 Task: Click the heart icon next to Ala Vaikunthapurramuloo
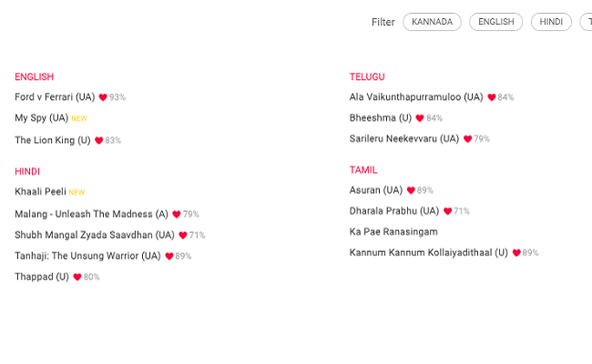coord(491,97)
